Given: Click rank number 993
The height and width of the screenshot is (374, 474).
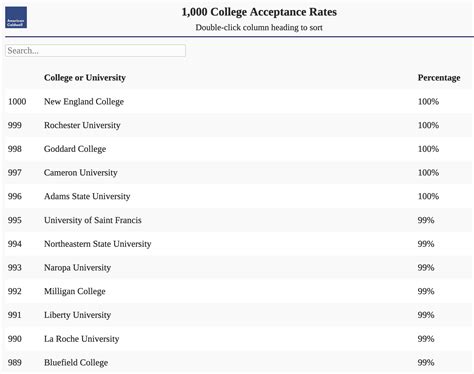Looking at the screenshot, I should point(15,267).
